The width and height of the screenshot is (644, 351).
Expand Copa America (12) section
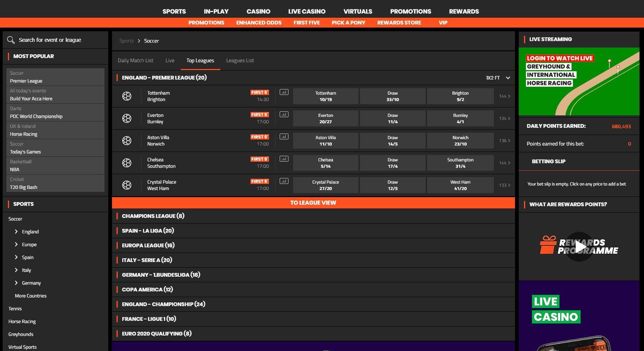314,290
